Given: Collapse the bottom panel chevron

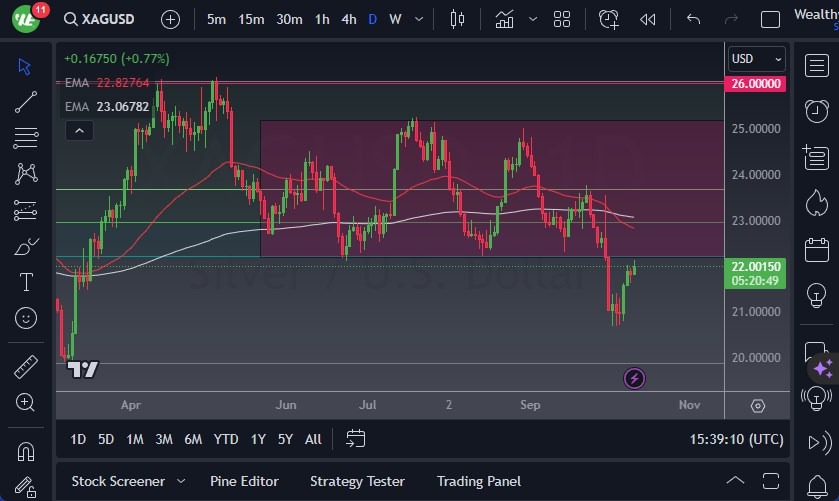Looking at the screenshot, I should point(735,481).
